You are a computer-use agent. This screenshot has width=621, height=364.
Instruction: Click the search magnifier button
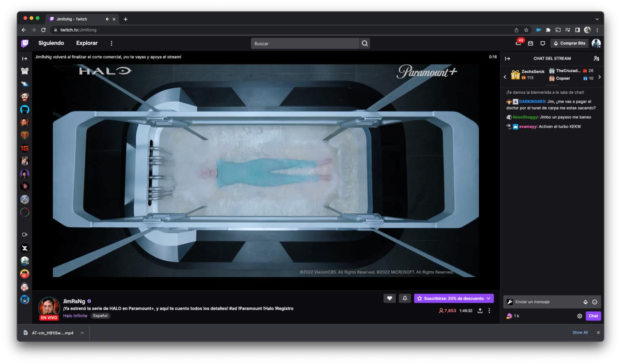tap(364, 43)
